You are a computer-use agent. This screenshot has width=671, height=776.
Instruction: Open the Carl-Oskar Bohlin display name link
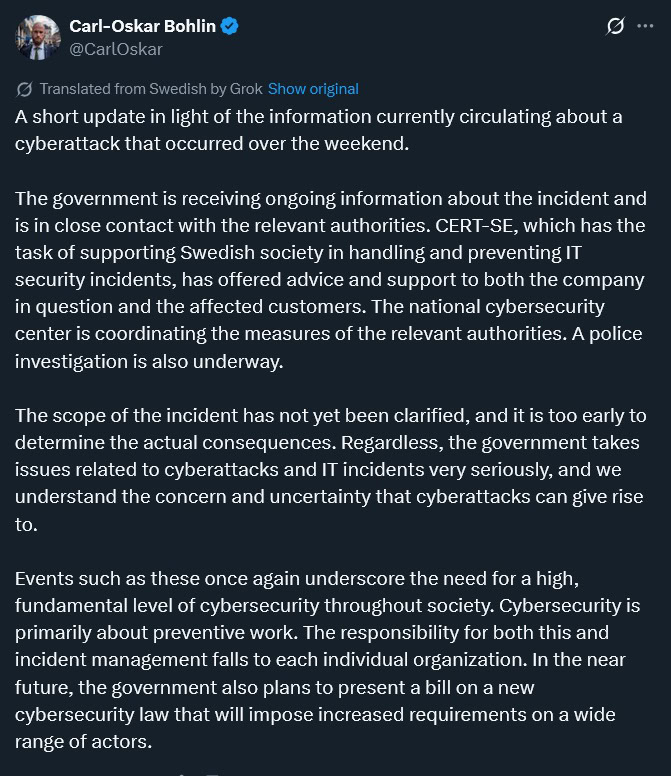point(142,26)
